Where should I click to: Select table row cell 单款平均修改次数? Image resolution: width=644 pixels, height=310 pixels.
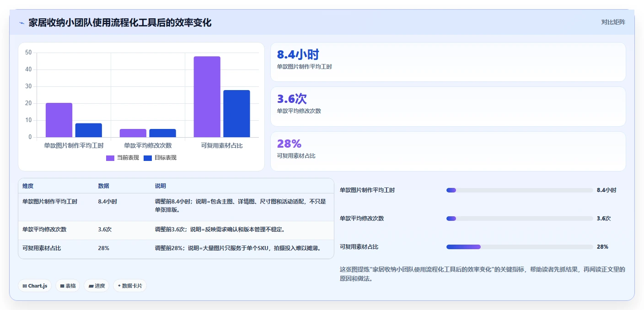pyautogui.click(x=44, y=230)
